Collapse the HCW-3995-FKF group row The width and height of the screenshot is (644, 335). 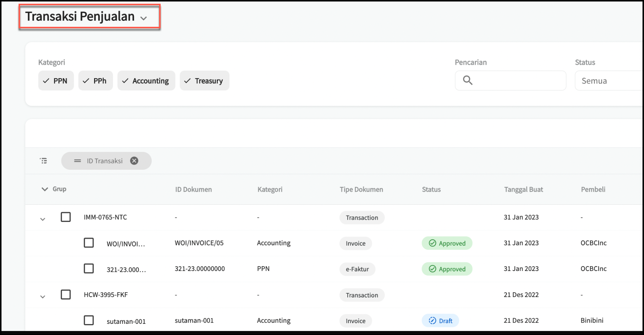[x=43, y=297]
